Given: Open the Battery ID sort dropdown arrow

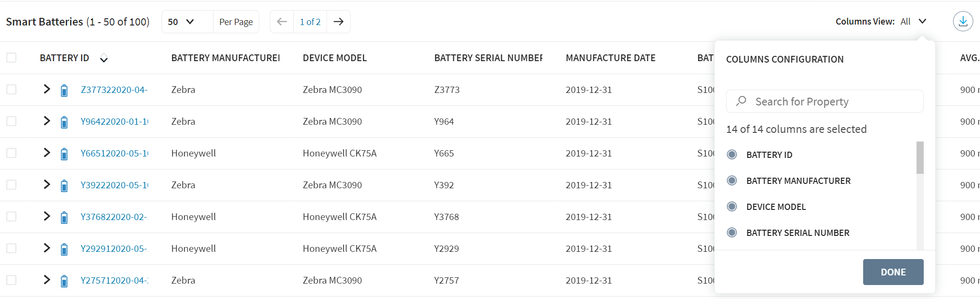Looking at the screenshot, I should (104, 58).
